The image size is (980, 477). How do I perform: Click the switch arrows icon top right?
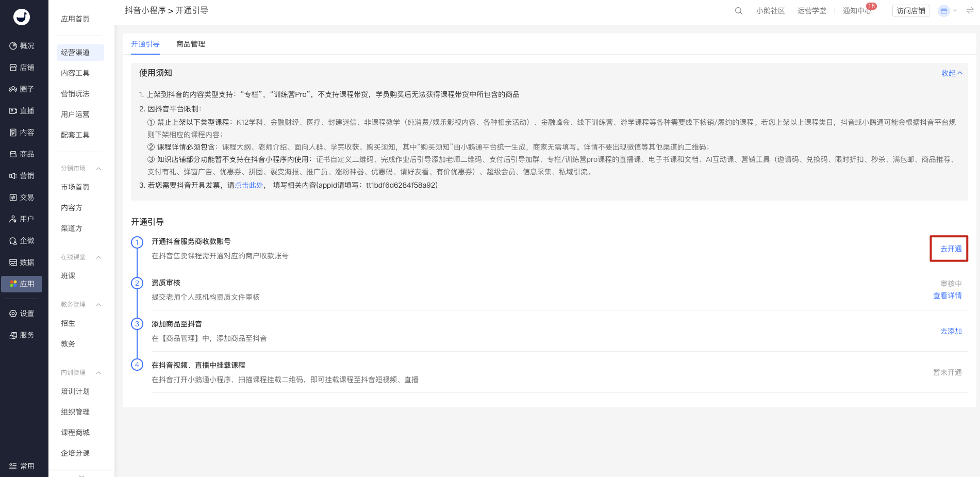click(970, 10)
